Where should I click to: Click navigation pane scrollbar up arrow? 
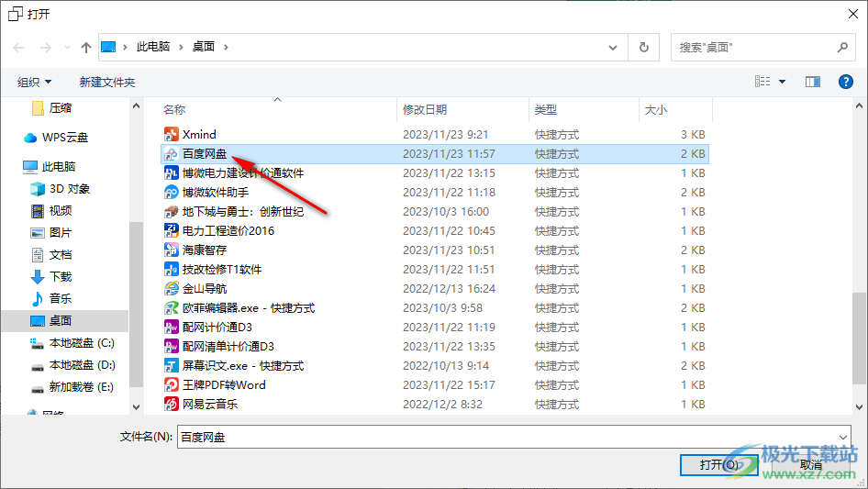coord(136,106)
